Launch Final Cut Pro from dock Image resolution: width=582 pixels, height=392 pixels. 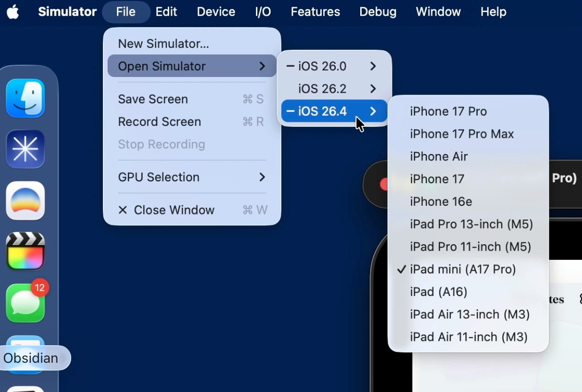[25, 252]
